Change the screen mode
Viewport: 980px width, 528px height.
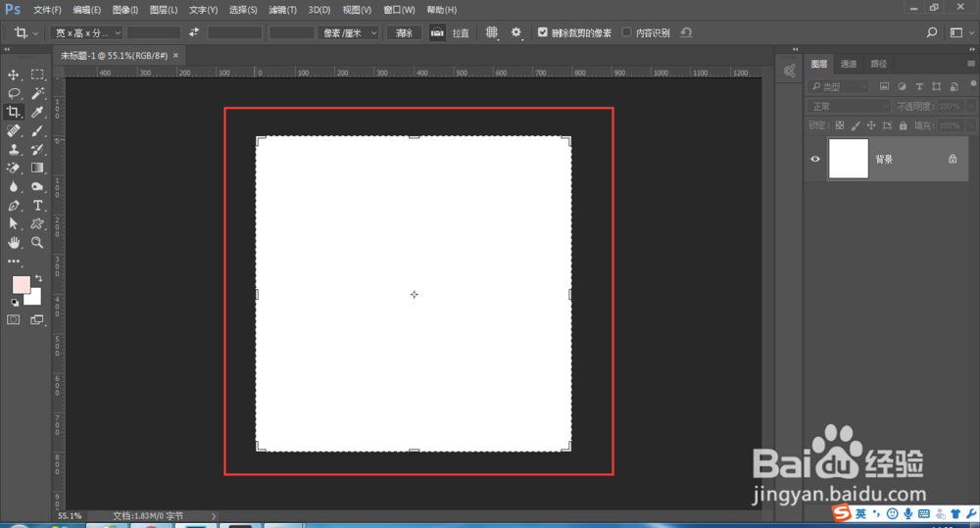(x=37, y=320)
